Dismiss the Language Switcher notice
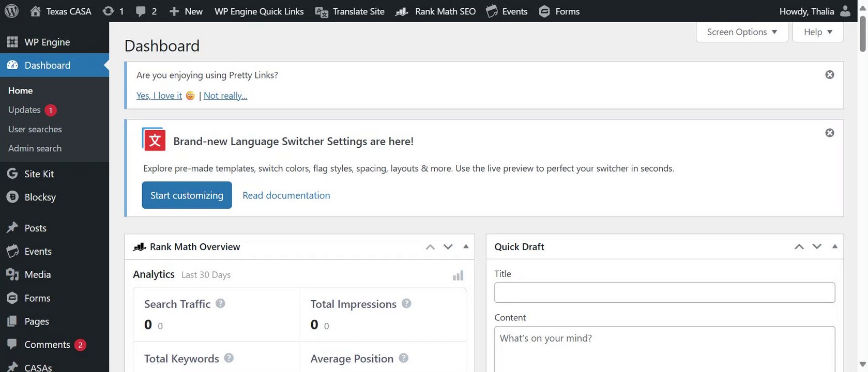Image resolution: width=868 pixels, height=372 pixels. (829, 133)
